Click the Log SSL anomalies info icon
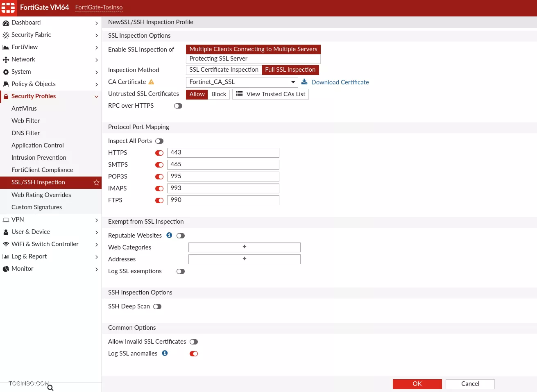Image resolution: width=537 pixels, height=392 pixels. click(x=165, y=353)
